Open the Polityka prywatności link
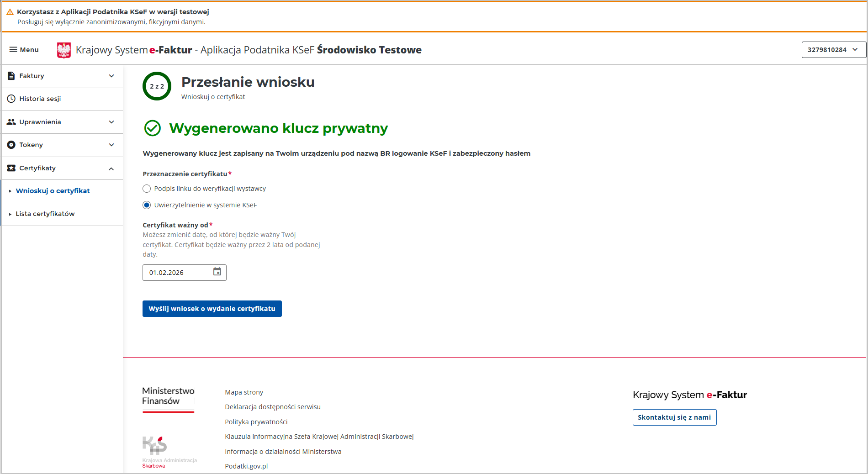This screenshot has height=474, width=868. [x=256, y=422]
